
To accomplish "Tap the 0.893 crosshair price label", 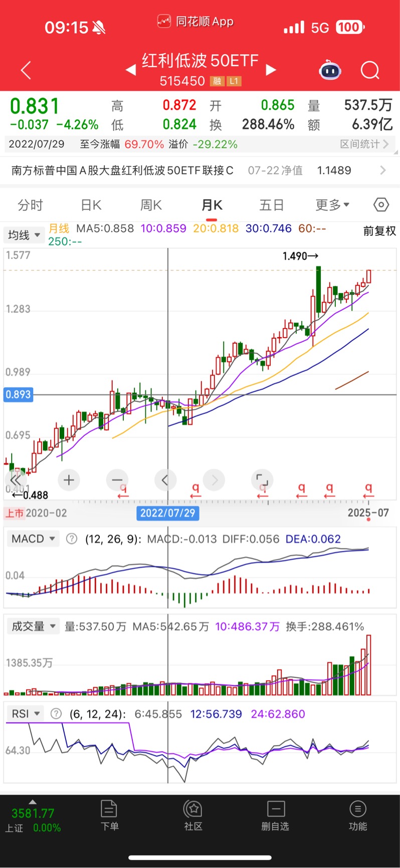I will point(19,395).
